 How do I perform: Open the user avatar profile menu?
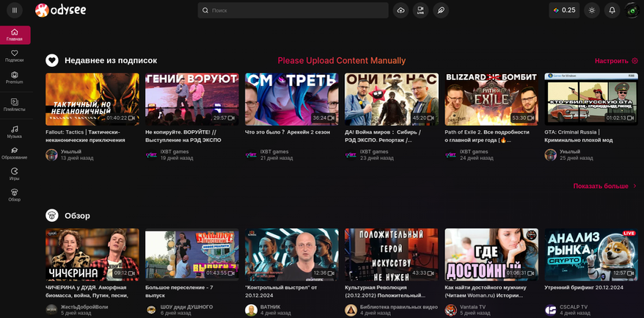click(x=632, y=10)
